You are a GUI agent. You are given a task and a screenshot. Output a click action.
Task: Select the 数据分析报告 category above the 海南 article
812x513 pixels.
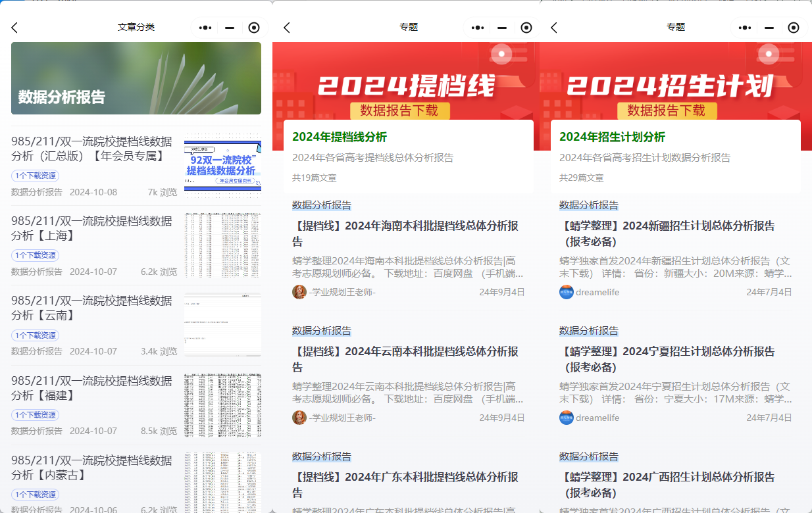320,205
